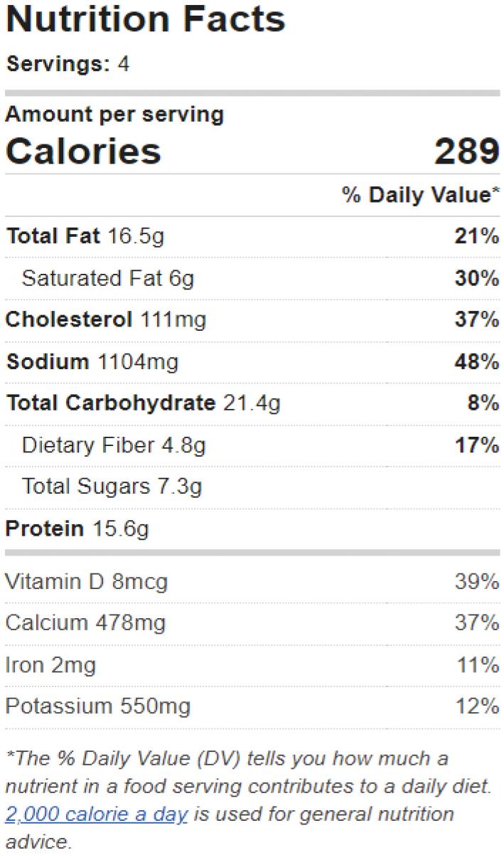Click the Nutrition Facts heading

tap(146, 19)
